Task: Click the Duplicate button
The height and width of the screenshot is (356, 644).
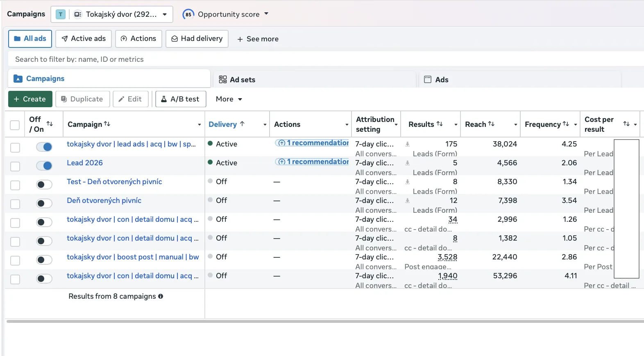Action: coord(82,99)
